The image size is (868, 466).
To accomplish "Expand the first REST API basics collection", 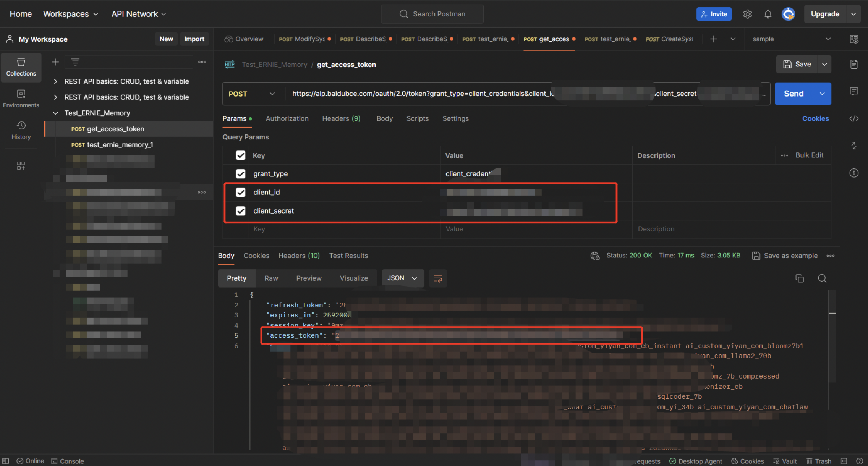I will coord(55,81).
